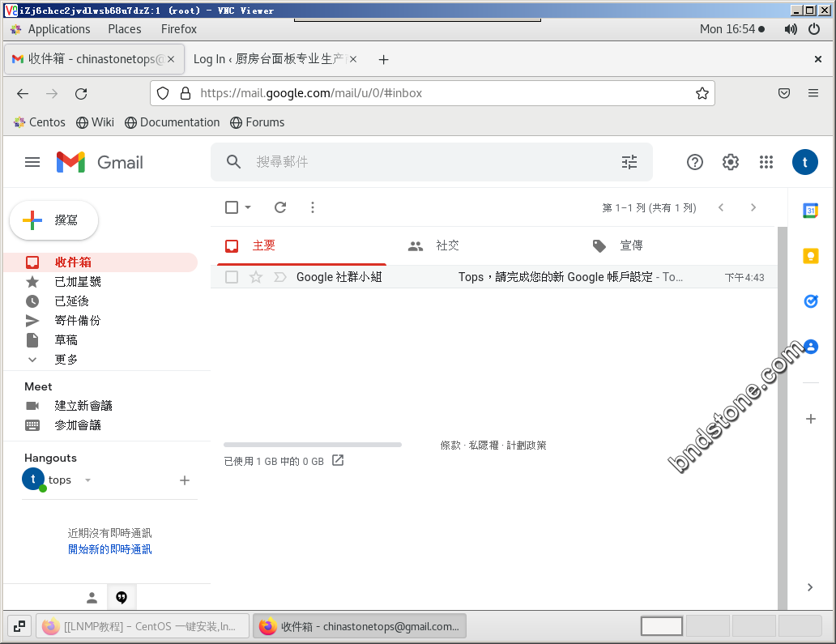Show site security lock information
This screenshot has width=836, height=644.
pyautogui.click(x=186, y=93)
